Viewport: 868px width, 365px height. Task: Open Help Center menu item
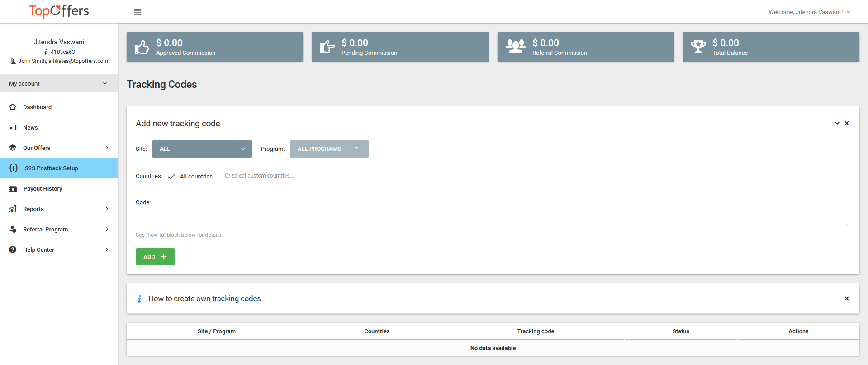click(x=59, y=250)
